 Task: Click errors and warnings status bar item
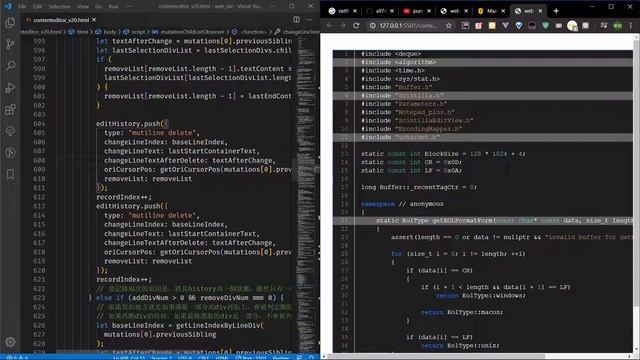tap(18, 357)
